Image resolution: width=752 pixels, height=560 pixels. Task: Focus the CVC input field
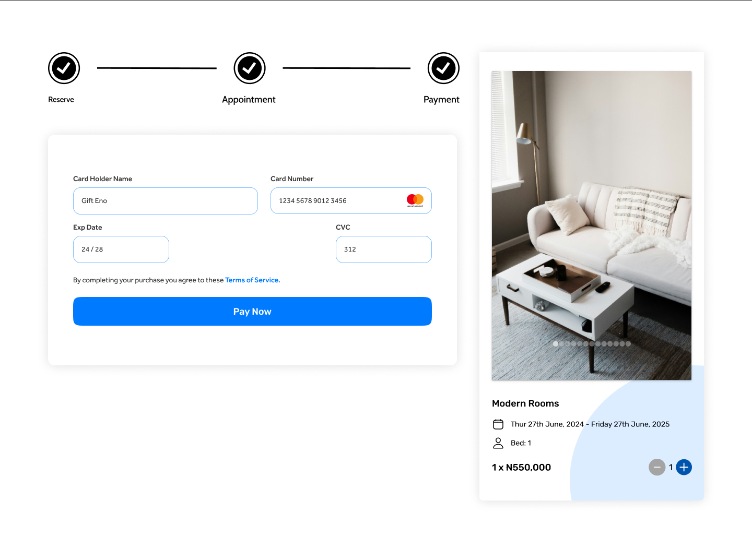click(x=384, y=249)
